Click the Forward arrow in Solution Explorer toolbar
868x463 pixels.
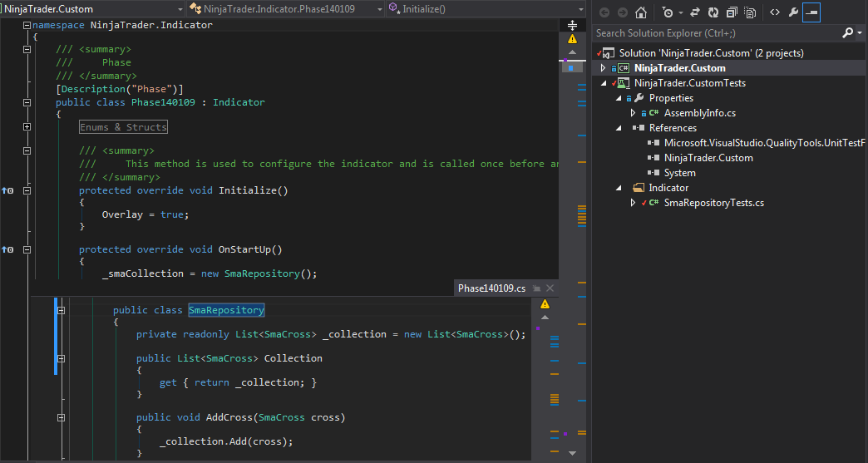pyautogui.click(x=623, y=12)
